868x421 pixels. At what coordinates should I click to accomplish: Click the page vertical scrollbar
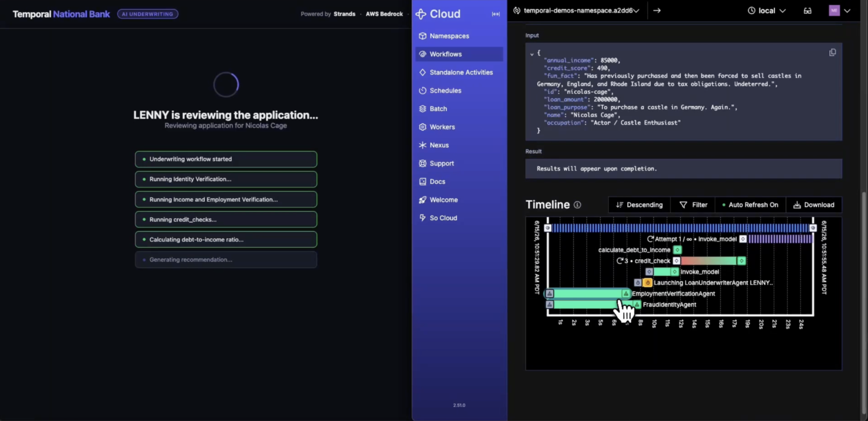tap(864, 303)
